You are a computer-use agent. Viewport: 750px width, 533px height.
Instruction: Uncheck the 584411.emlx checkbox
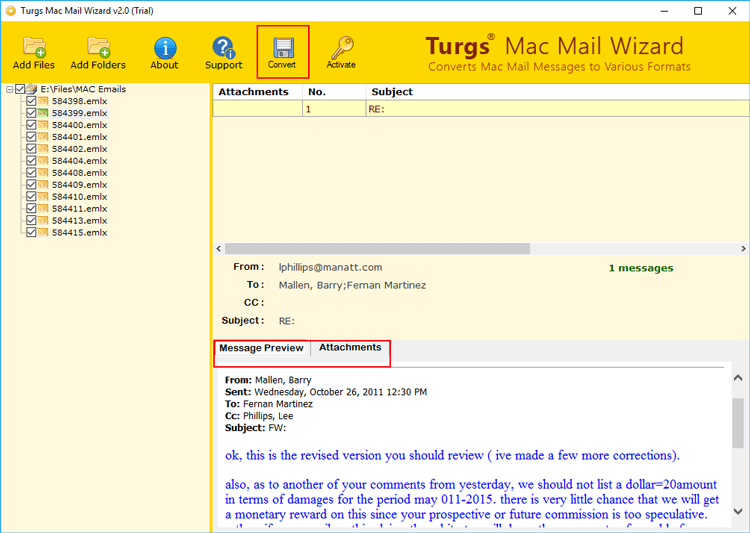(x=31, y=209)
